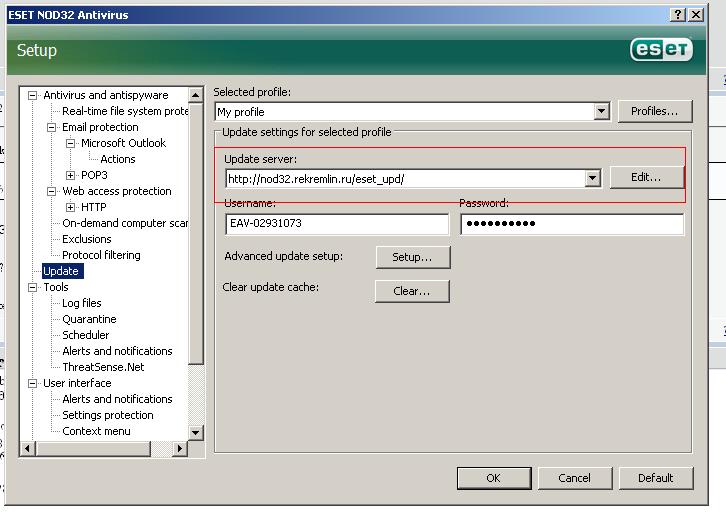Viewport: 726px width, 517px height.
Task: Select Protocol filtering in the tree
Action: coord(101,255)
